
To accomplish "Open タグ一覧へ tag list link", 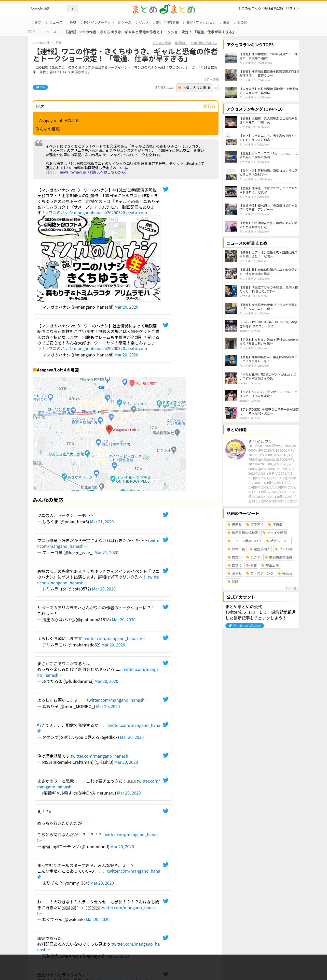I will [x=292, y=588].
